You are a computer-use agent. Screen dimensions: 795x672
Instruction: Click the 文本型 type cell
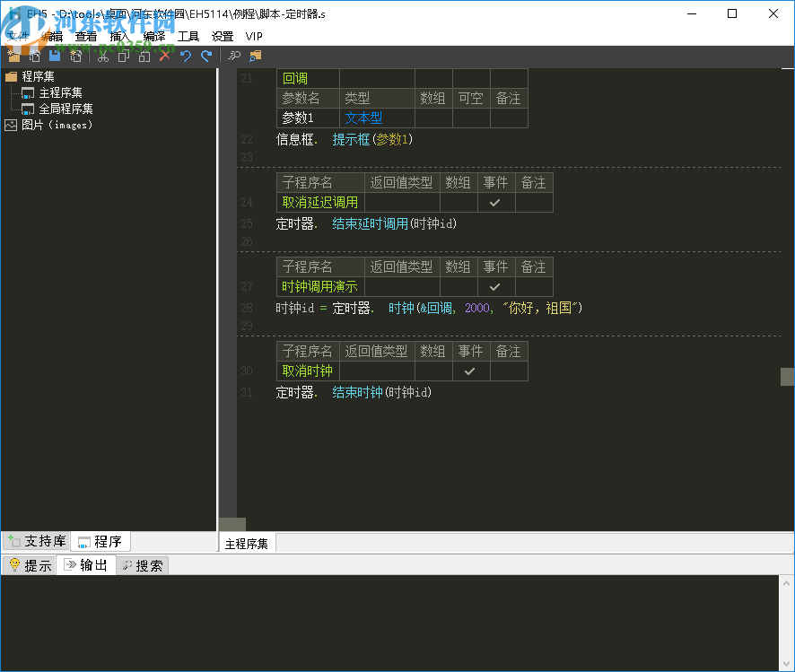click(x=363, y=118)
